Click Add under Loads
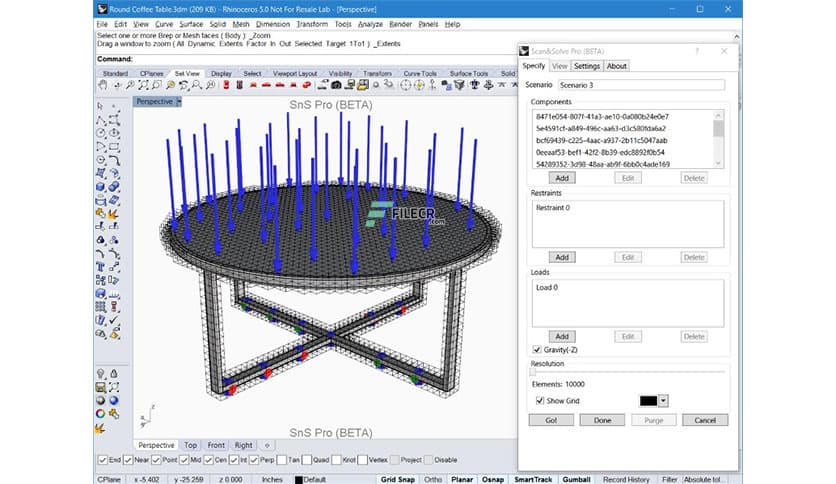This screenshot has width=836, height=484. coord(562,336)
